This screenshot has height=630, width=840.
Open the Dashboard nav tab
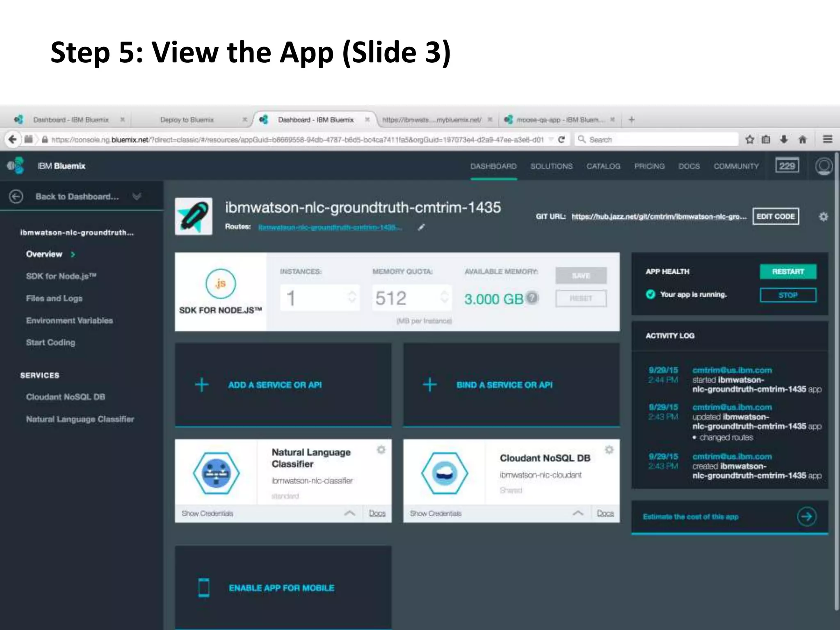click(x=493, y=166)
